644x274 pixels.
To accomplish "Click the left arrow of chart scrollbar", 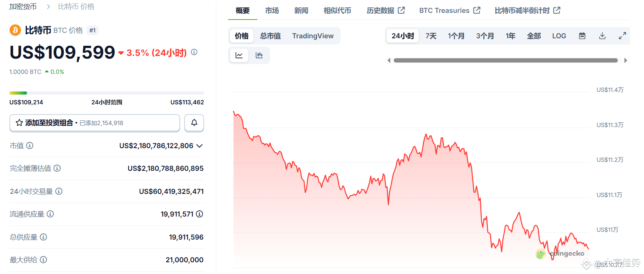I will click(389, 61).
